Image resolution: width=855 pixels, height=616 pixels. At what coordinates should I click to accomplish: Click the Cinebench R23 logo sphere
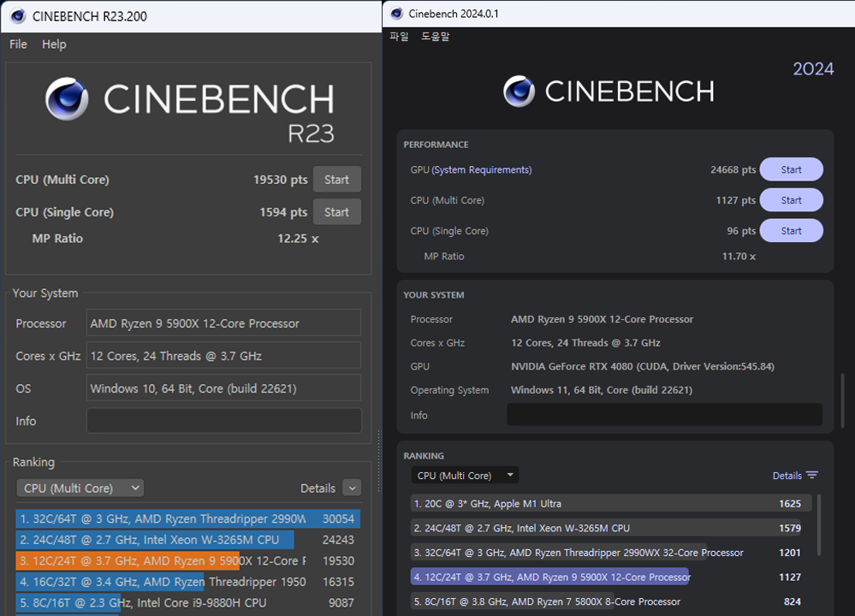pyautogui.click(x=67, y=98)
